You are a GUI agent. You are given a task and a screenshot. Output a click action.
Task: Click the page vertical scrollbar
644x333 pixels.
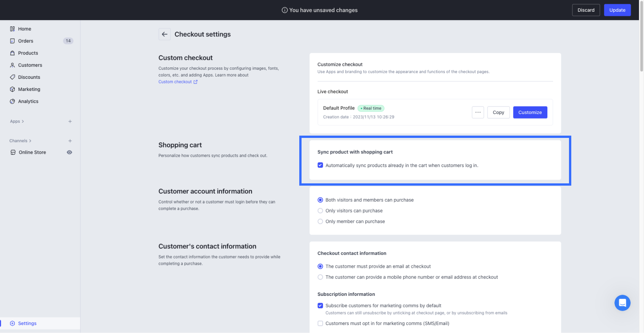coord(641,36)
